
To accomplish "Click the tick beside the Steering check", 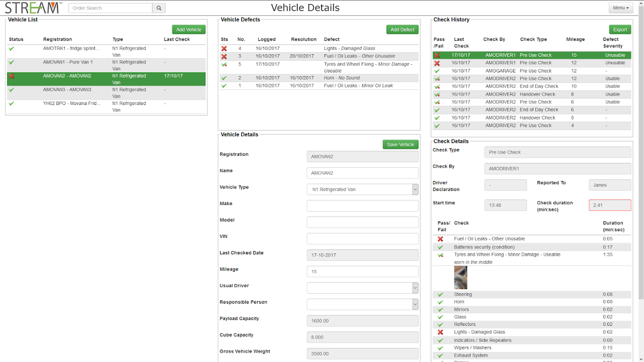I will pyautogui.click(x=440, y=295).
